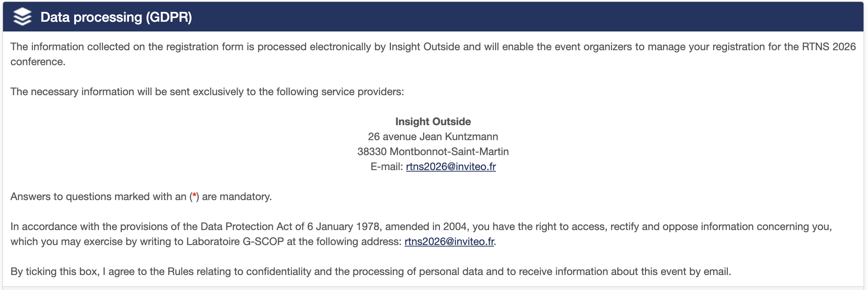Click the stacked layers icon in header
868x290 pixels.
(x=22, y=17)
